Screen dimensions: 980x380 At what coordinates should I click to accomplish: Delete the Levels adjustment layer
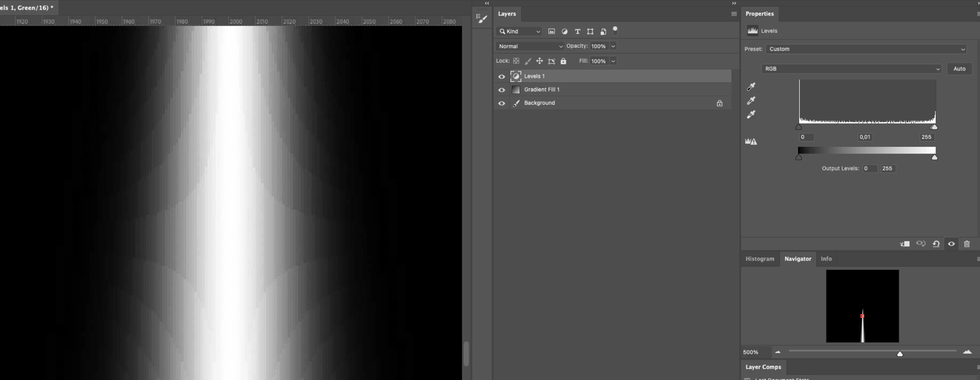967,244
